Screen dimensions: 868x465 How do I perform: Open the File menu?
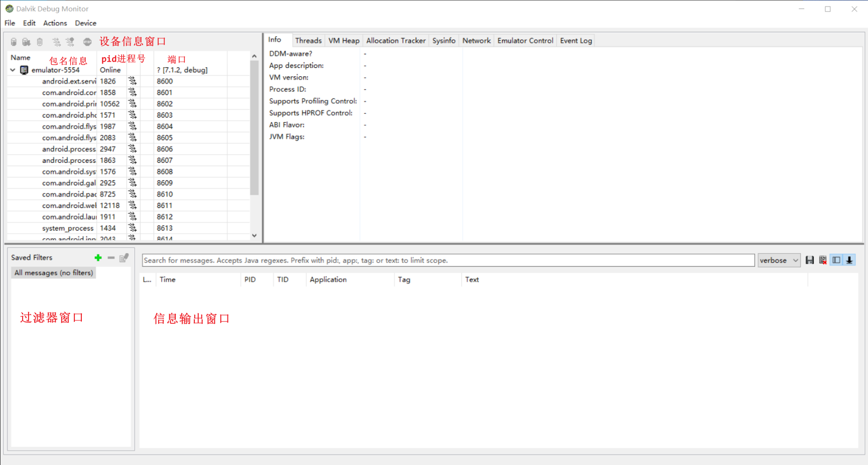[10, 23]
